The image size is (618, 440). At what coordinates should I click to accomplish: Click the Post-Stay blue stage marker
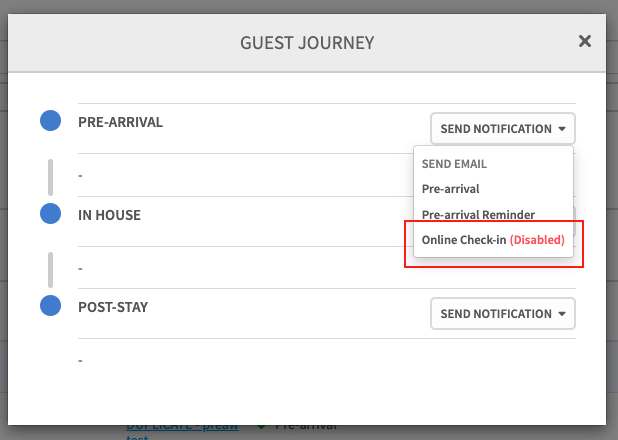50,305
